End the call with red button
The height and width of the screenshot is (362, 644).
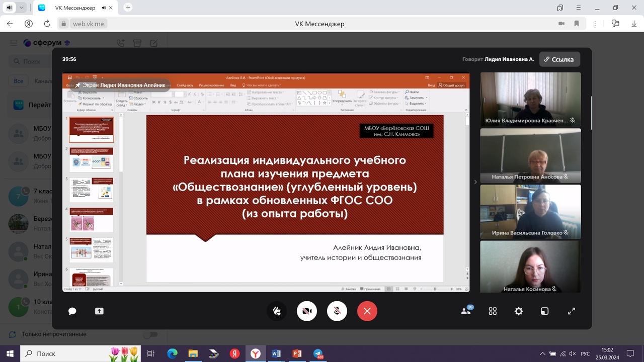tap(367, 311)
